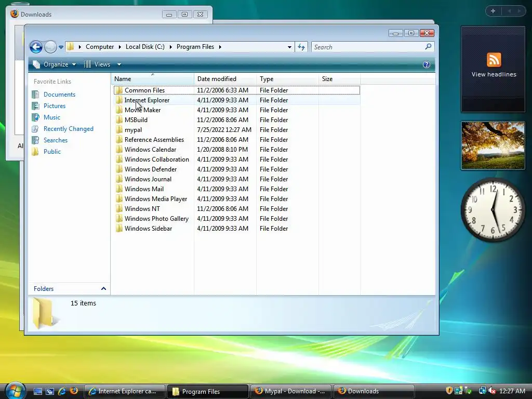This screenshot has width=532, height=399.
Task: Select the Windows NT folder icon
Action: (x=119, y=209)
